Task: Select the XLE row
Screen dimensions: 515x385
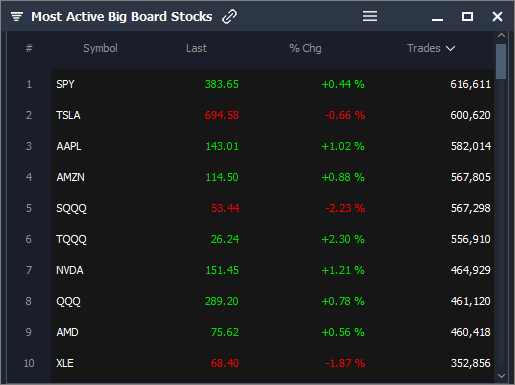Action: (x=272, y=363)
